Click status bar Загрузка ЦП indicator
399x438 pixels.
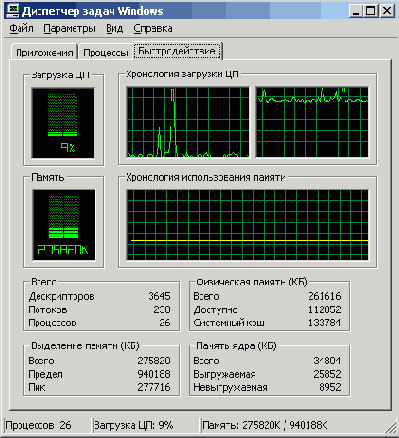coord(134,425)
